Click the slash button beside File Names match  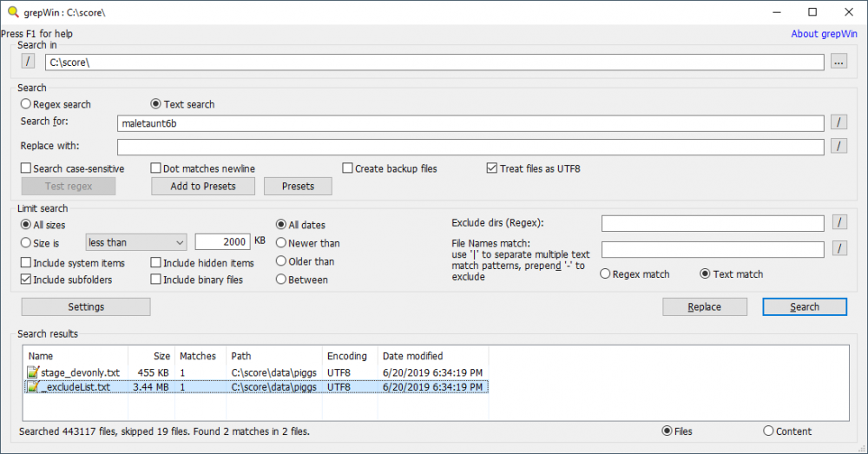tap(838, 250)
